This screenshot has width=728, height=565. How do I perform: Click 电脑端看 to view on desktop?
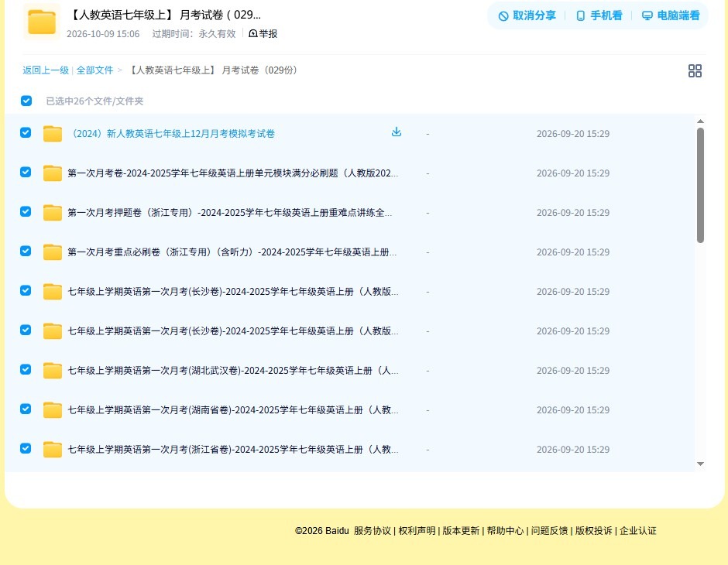tap(671, 15)
